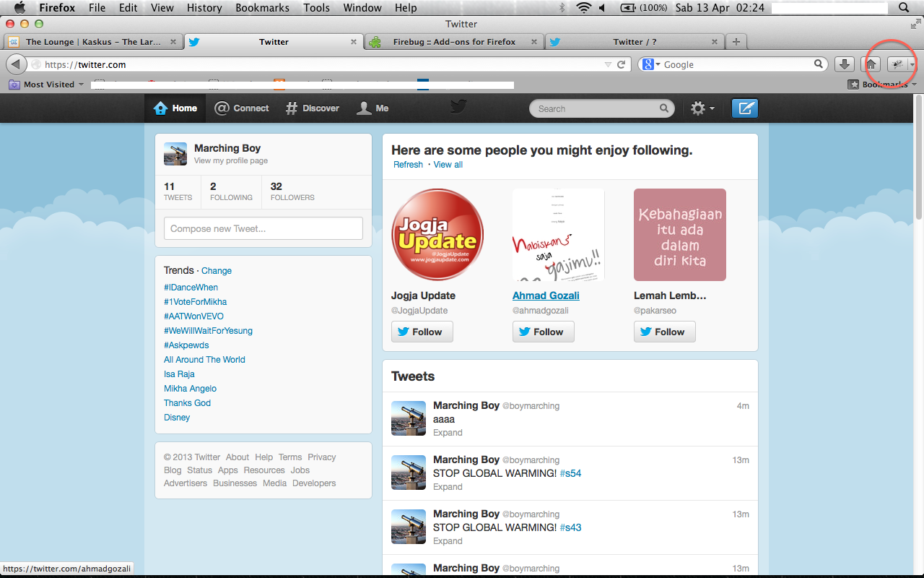The width and height of the screenshot is (924, 578).
Task: Open the #IDanceWhen trend
Action: click(191, 288)
